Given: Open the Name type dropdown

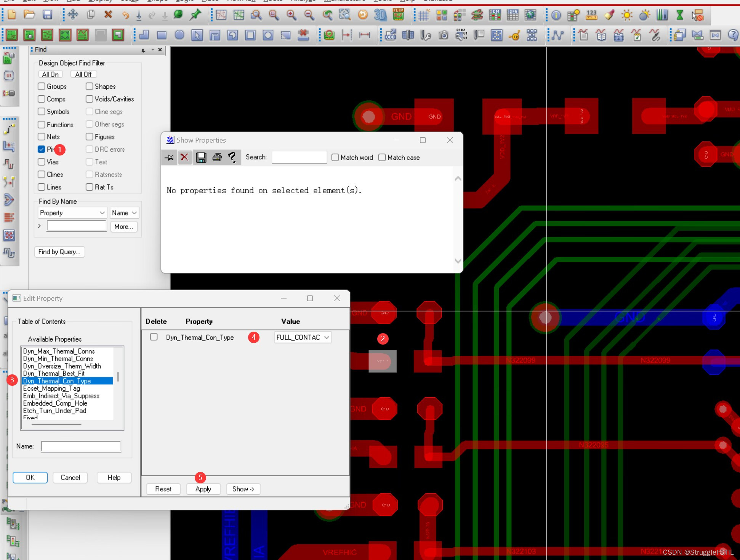Looking at the screenshot, I should [x=134, y=213].
